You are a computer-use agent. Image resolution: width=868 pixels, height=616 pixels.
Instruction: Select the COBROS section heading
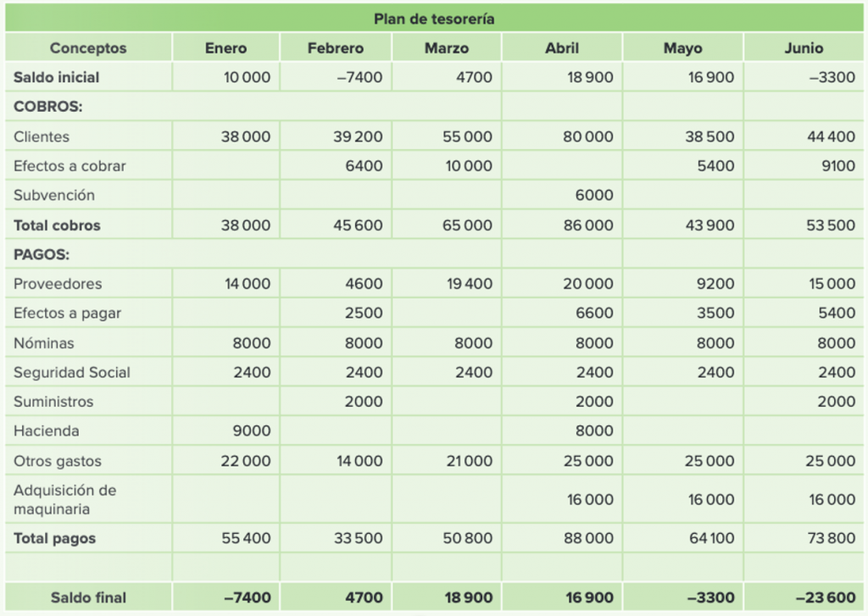click(47, 107)
